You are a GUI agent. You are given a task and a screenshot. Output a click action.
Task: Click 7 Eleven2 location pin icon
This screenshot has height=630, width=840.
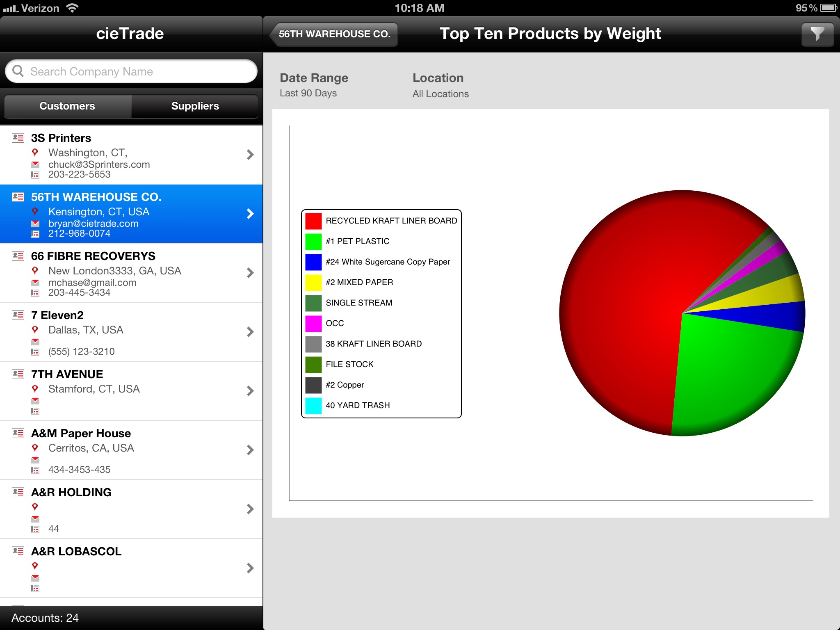35,330
